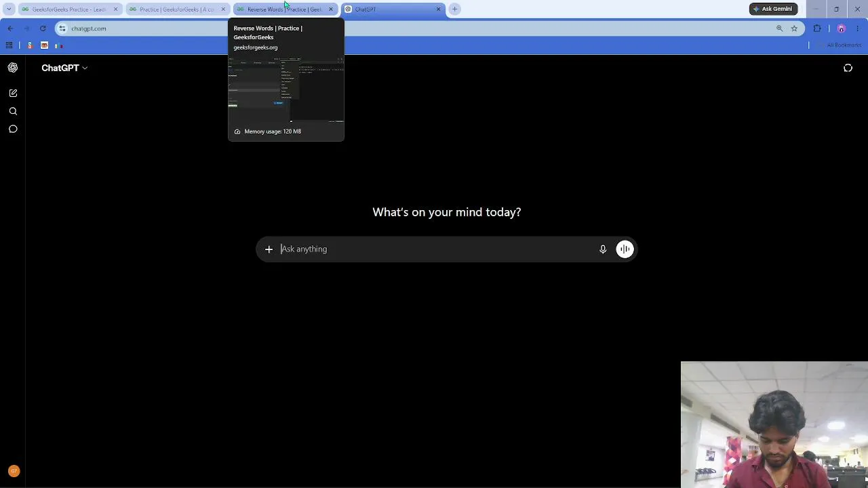The width and height of the screenshot is (868, 488).
Task: Switch to GeeksforGeeks Practice - Leading tab
Action: (x=69, y=9)
